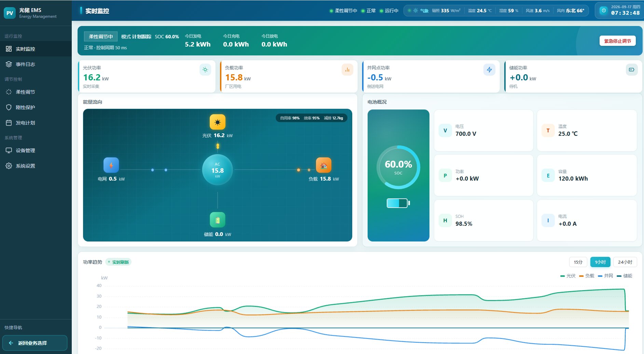The width and height of the screenshot is (644, 354).
Task: Open 系统设置 in the sidebar
Action: pyautogui.click(x=36, y=166)
